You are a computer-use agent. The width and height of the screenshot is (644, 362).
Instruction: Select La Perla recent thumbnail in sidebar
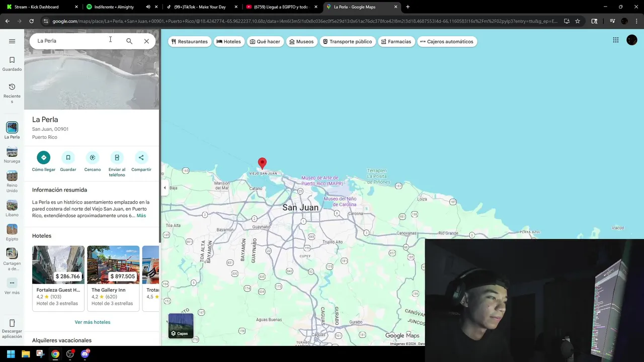click(x=12, y=130)
